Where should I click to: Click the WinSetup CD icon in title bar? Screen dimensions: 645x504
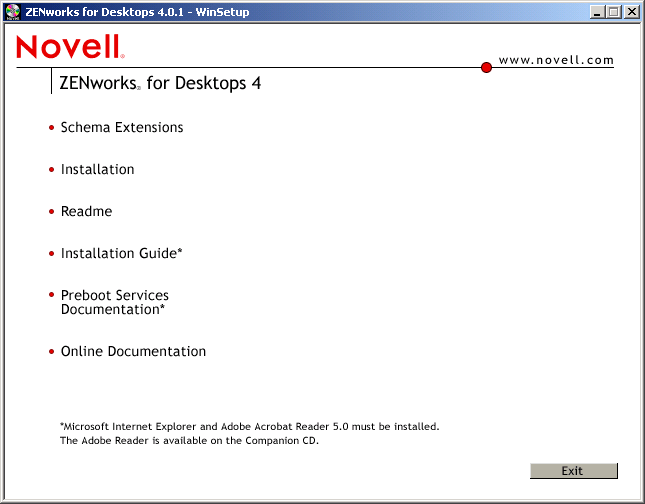coord(13,12)
